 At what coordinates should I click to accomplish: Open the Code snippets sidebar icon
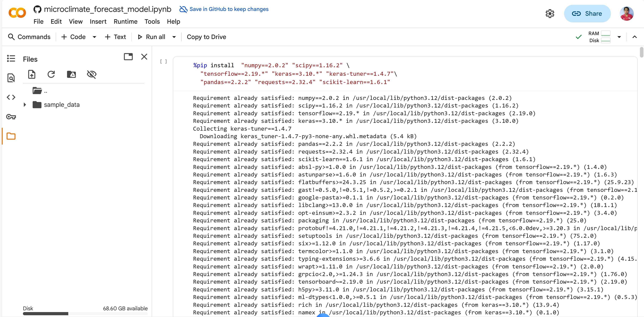click(x=11, y=97)
